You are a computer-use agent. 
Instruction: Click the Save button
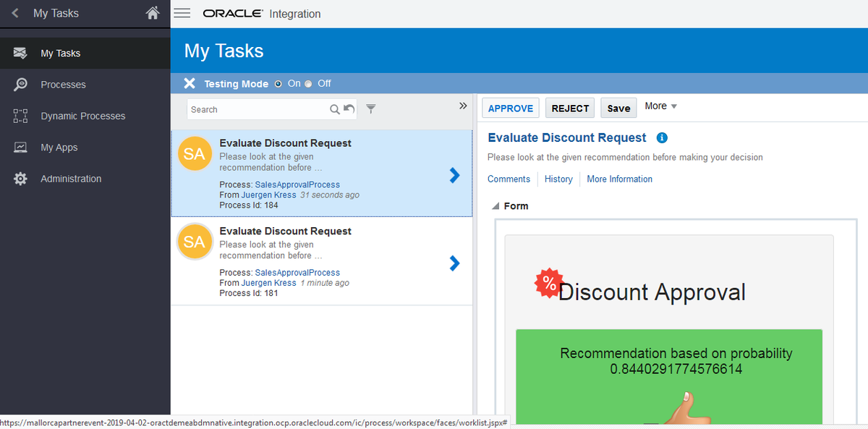618,108
